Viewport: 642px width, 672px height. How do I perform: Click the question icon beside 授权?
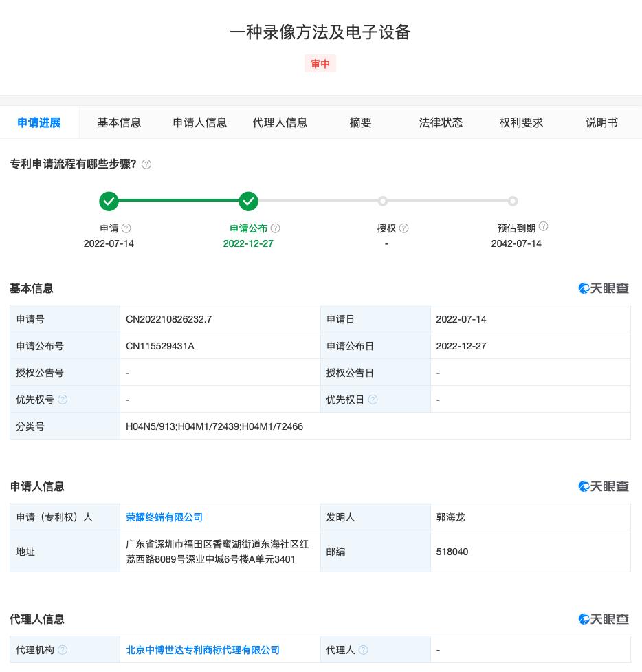[404, 228]
